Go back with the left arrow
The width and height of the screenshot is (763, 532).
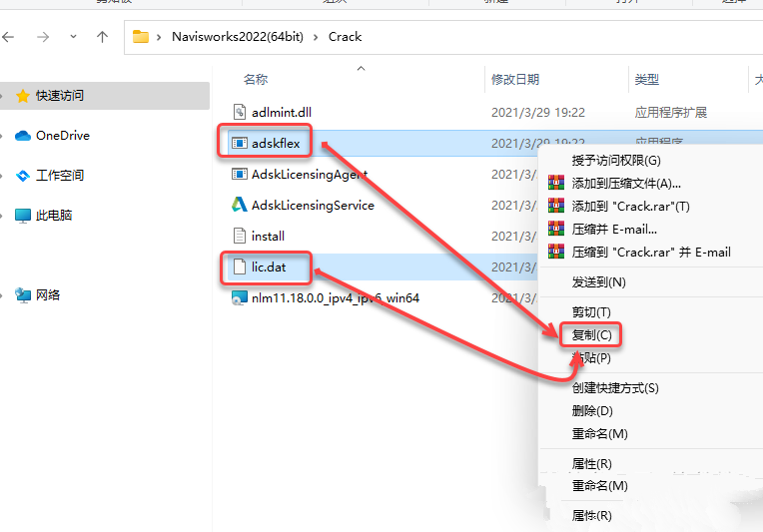[8, 37]
